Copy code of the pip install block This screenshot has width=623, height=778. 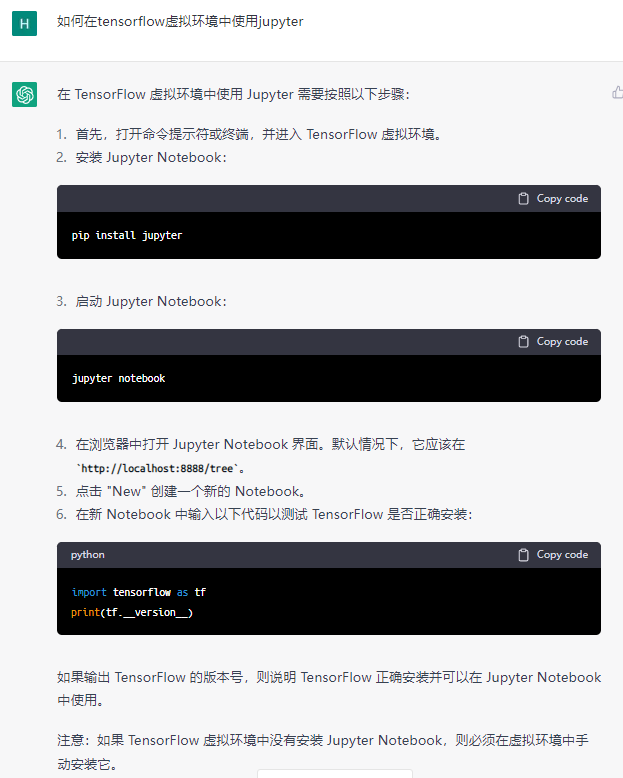pos(553,198)
